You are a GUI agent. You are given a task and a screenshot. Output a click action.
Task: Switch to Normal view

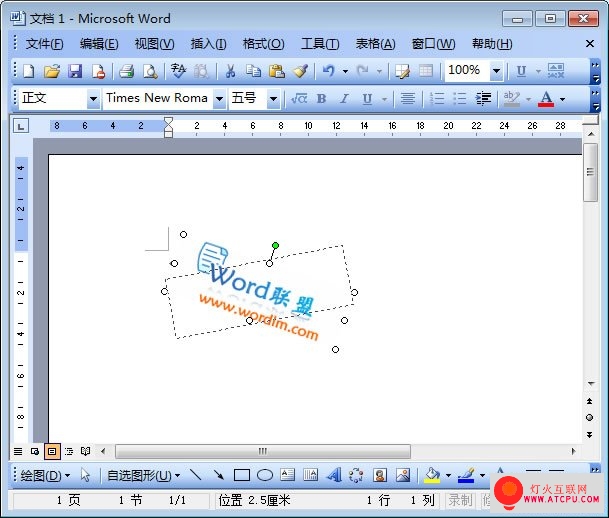(x=18, y=451)
